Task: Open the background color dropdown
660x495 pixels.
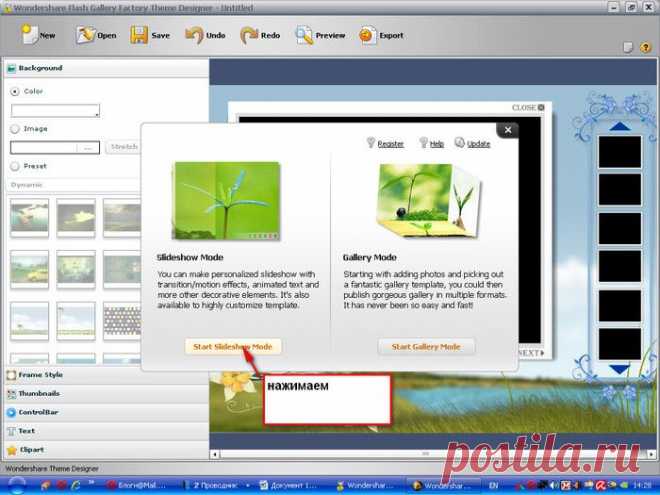Action: 55,111
